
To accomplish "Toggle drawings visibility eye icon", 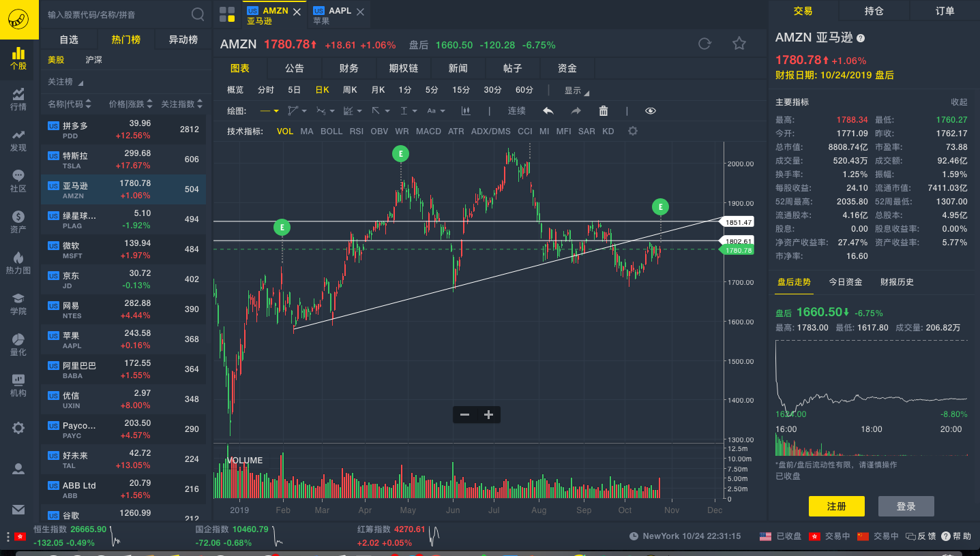I will pos(651,110).
